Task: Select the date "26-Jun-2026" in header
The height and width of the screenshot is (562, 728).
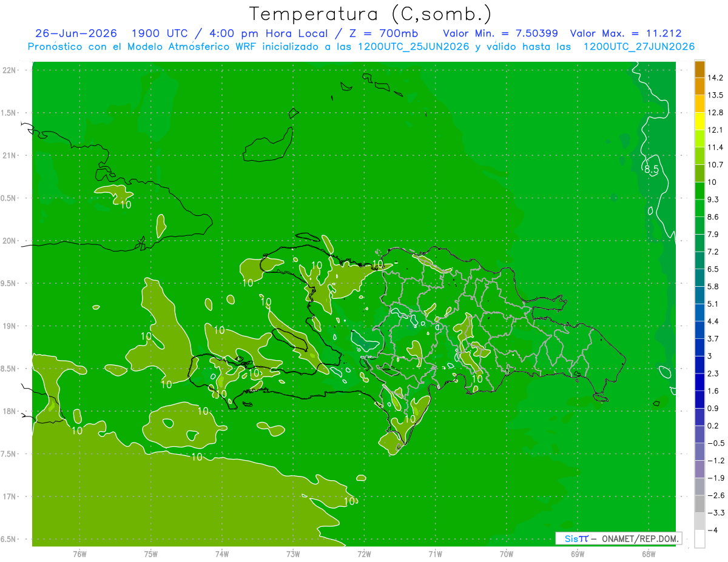Action: pyautogui.click(x=76, y=33)
